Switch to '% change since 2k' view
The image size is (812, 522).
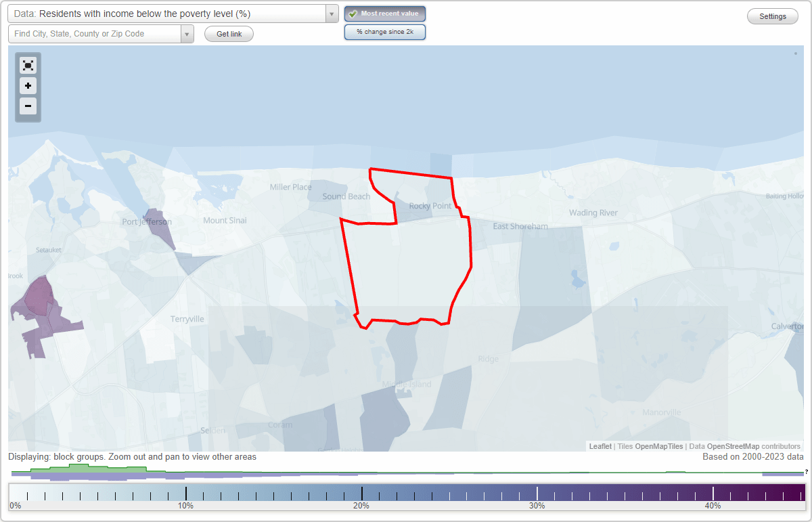[385, 31]
